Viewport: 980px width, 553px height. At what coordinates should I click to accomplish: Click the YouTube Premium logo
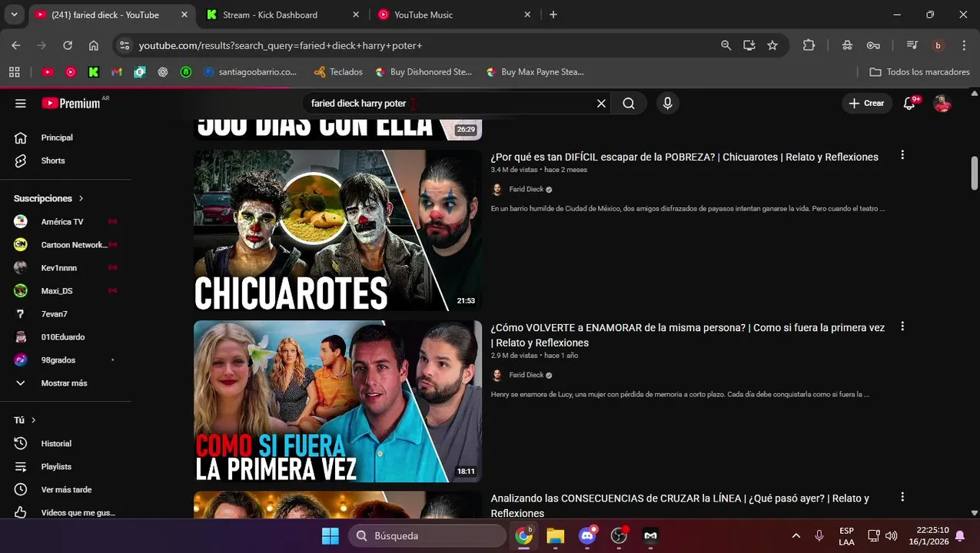pyautogui.click(x=71, y=103)
